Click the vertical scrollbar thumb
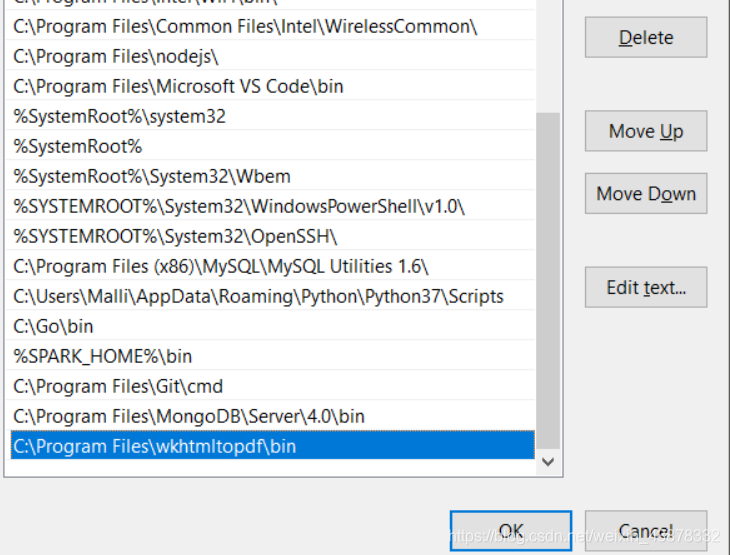Image resolution: width=730 pixels, height=555 pixels. pyautogui.click(x=548, y=281)
